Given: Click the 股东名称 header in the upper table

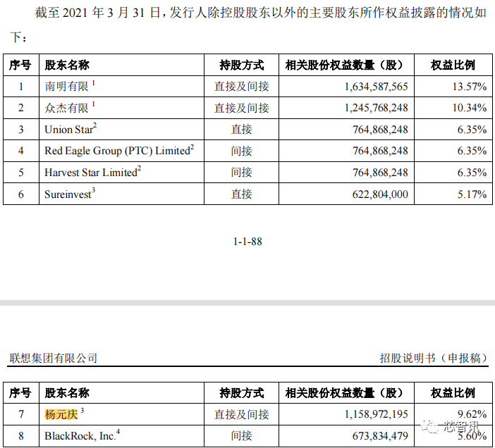Looking at the screenshot, I should [67, 66].
